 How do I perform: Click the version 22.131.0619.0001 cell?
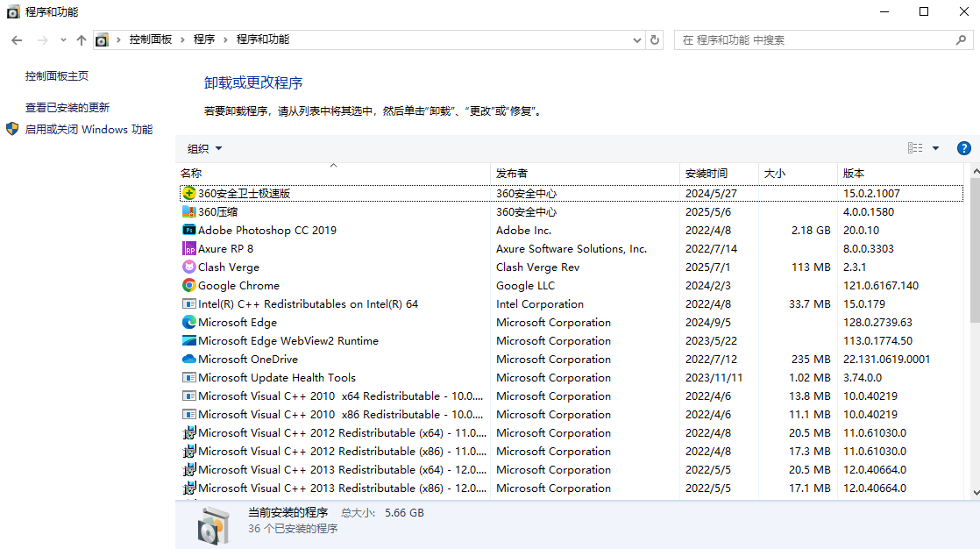pos(887,360)
